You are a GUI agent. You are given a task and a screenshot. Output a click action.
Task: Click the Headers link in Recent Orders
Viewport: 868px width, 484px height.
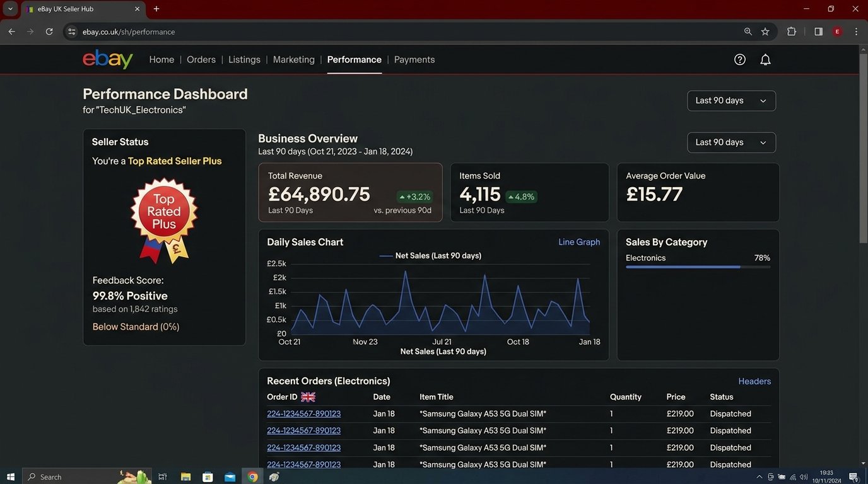pyautogui.click(x=754, y=381)
